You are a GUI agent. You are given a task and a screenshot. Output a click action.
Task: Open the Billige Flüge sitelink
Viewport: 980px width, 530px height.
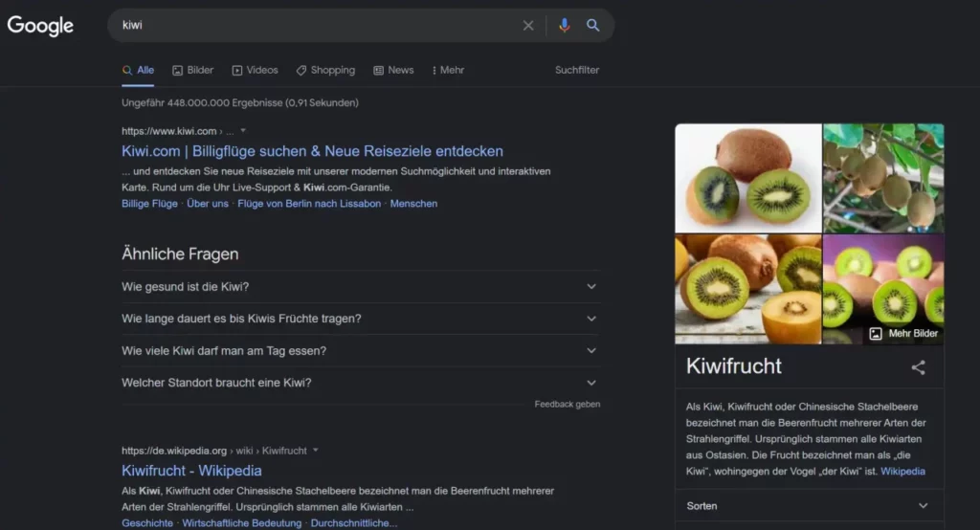click(149, 204)
